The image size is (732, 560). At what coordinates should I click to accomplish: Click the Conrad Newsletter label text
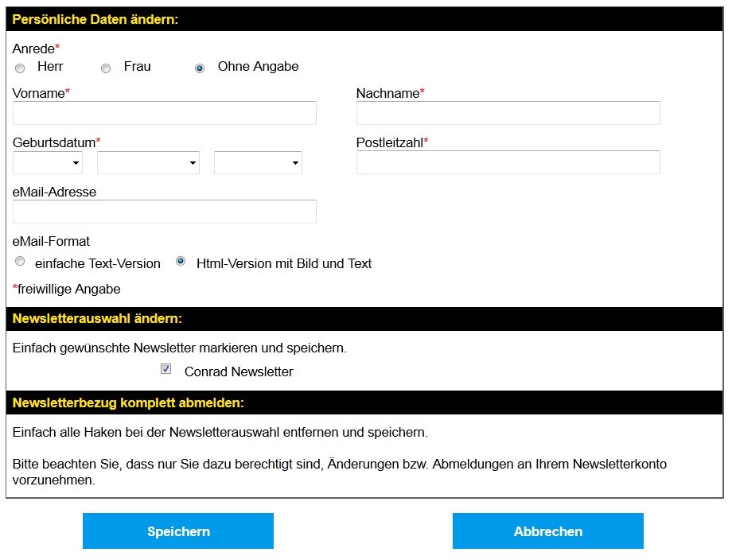pyautogui.click(x=239, y=371)
